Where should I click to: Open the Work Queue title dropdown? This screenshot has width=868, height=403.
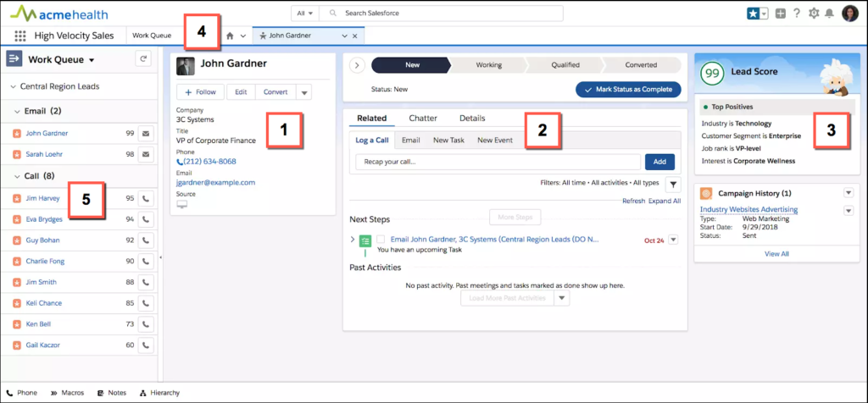(92, 60)
